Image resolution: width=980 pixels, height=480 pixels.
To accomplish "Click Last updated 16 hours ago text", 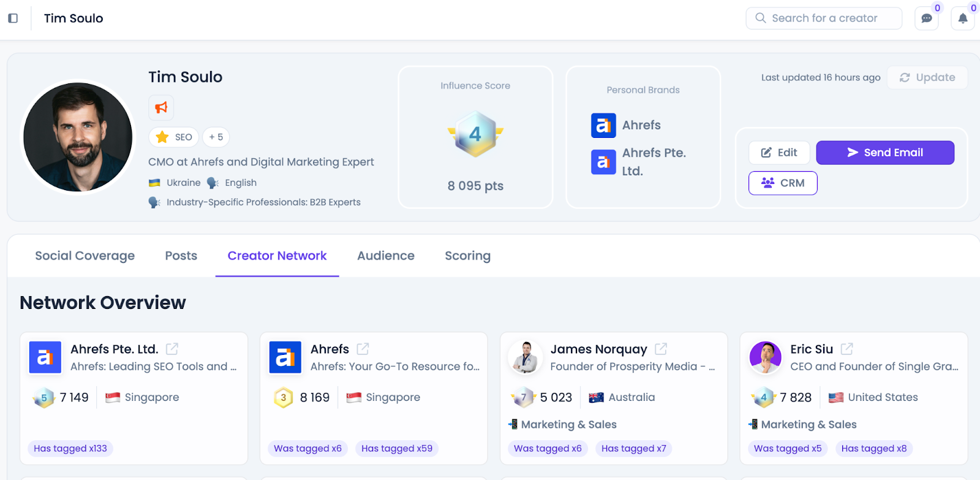I will (x=821, y=78).
